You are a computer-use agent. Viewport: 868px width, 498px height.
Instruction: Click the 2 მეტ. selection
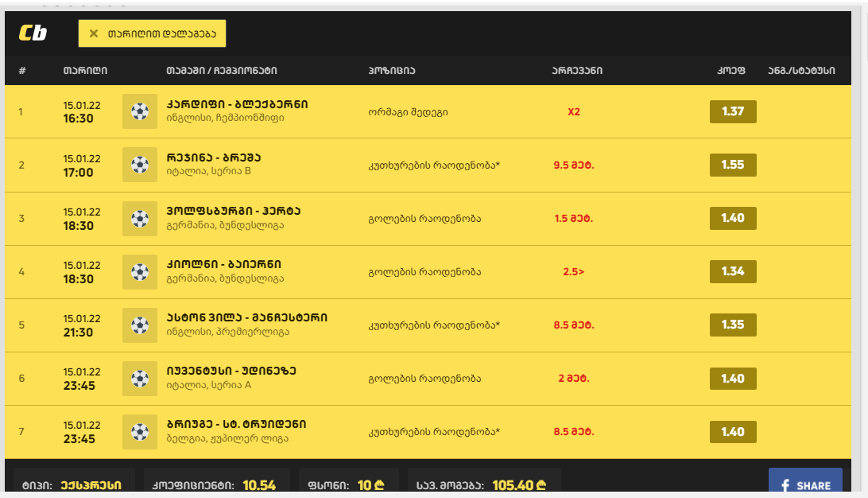(574, 379)
